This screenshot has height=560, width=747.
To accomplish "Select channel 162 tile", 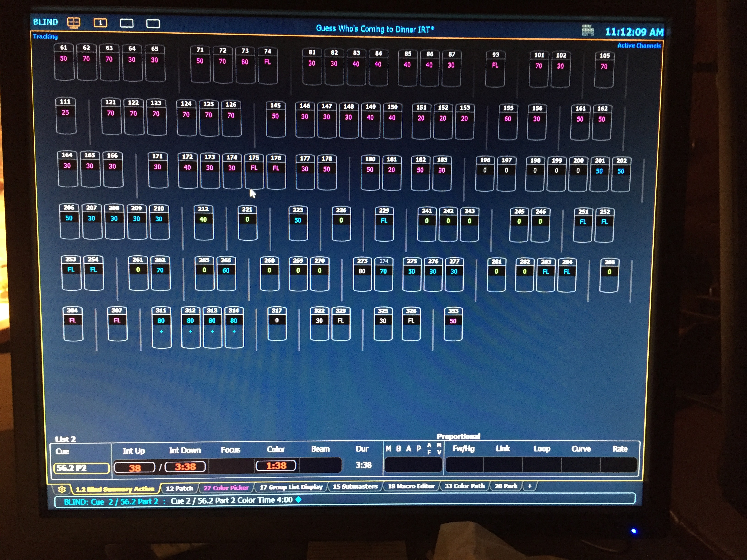I will [x=602, y=122].
